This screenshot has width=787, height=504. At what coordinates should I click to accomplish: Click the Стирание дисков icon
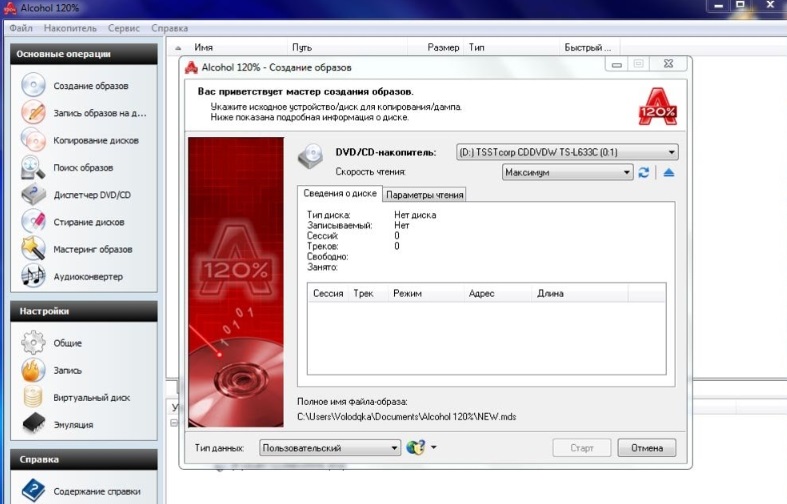(x=34, y=222)
